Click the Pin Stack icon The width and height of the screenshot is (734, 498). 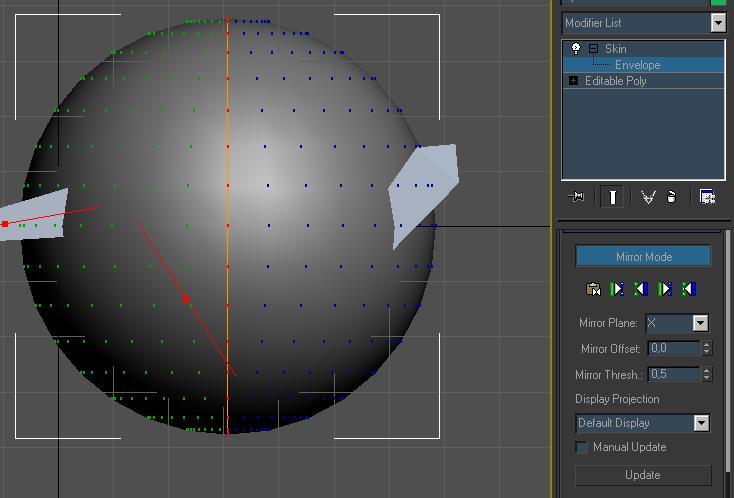coord(576,196)
